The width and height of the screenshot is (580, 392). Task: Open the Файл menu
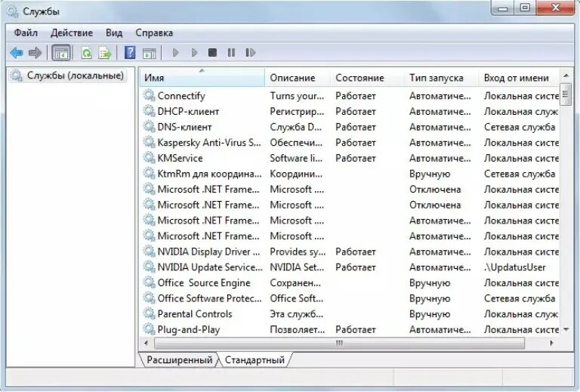(26, 33)
